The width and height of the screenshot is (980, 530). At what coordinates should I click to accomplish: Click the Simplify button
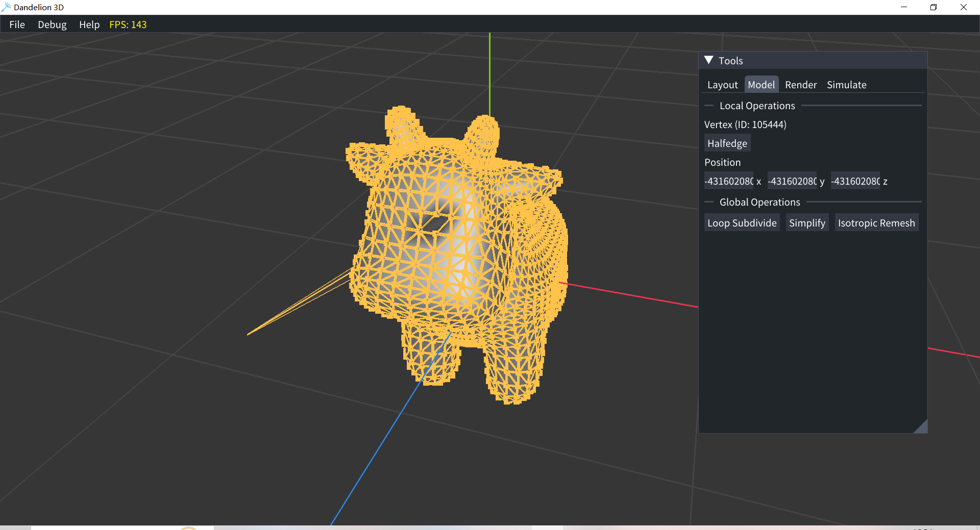806,223
